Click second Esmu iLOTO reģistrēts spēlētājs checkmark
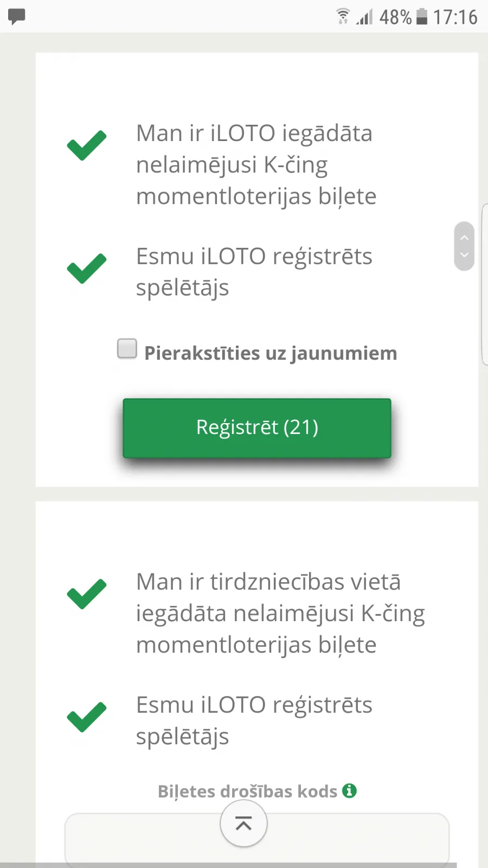The height and width of the screenshot is (868, 488). [87, 717]
